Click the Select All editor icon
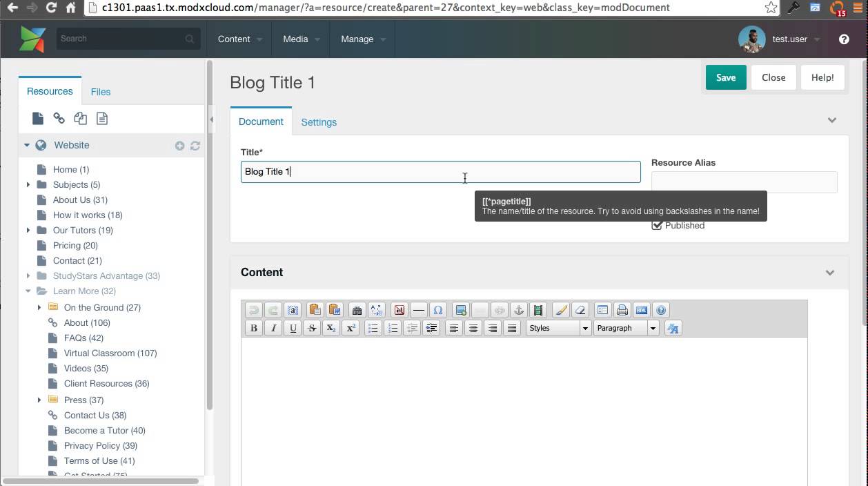This screenshot has width=868, height=486. 293,310
